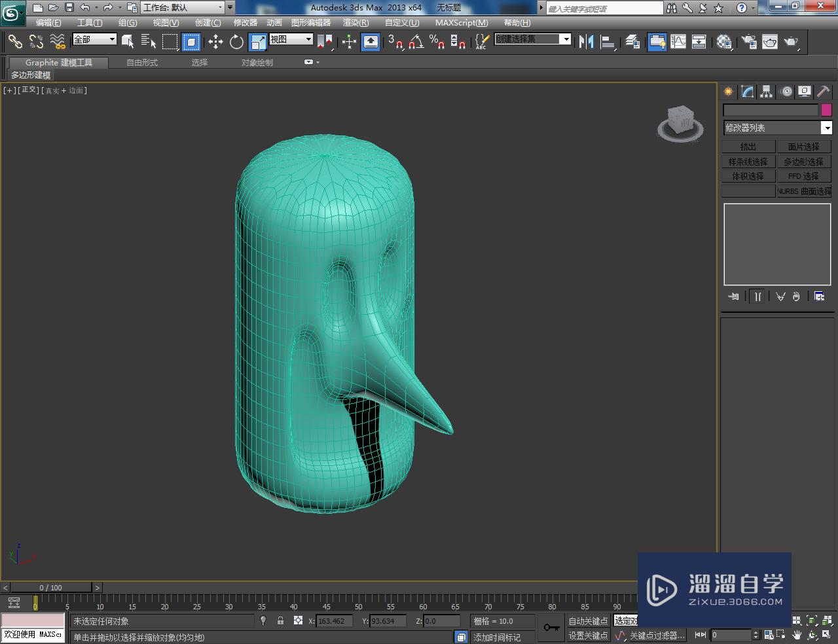Click the Render Production teapot icon
Screen dimensions: 838x644
[792, 42]
